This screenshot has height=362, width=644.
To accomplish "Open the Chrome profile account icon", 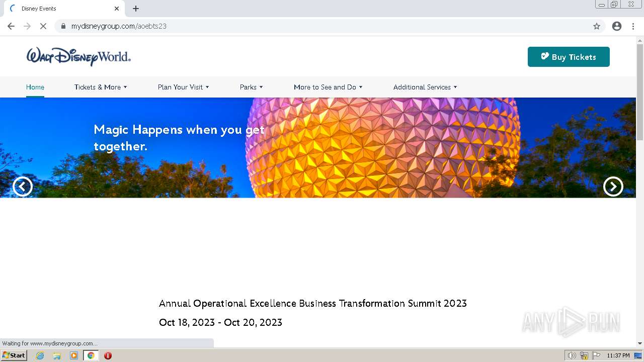I will [x=617, y=26].
